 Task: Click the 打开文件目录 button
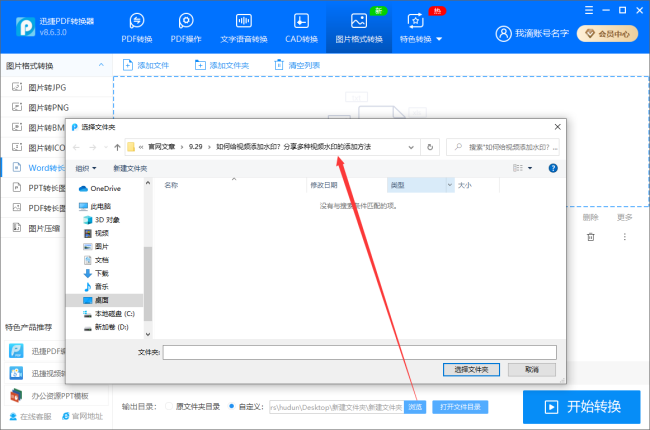tap(460, 407)
